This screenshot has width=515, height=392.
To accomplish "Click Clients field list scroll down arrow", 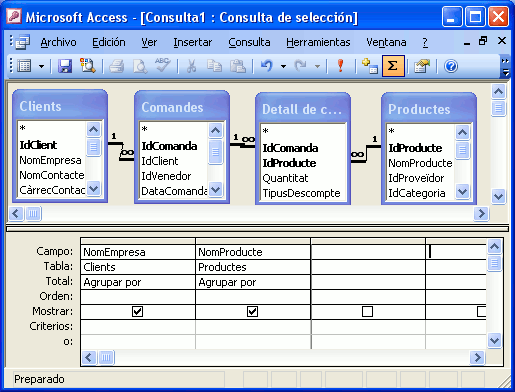I will 94,189.
